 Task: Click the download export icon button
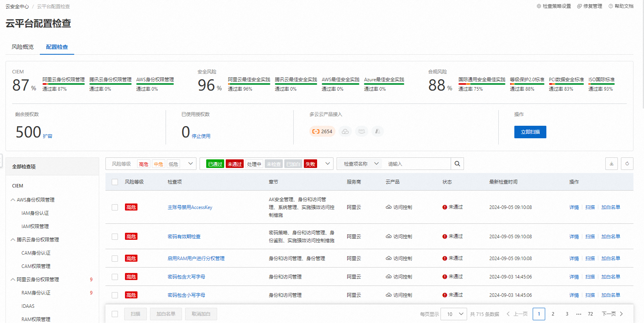click(611, 164)
